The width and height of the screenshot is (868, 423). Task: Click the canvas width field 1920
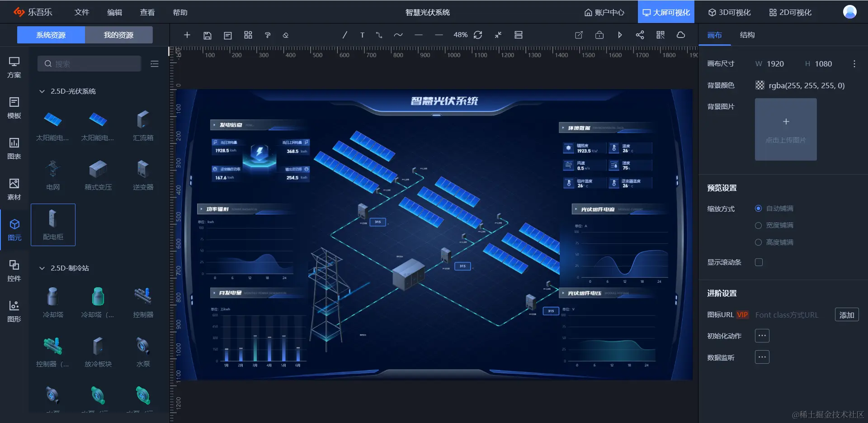775,64
